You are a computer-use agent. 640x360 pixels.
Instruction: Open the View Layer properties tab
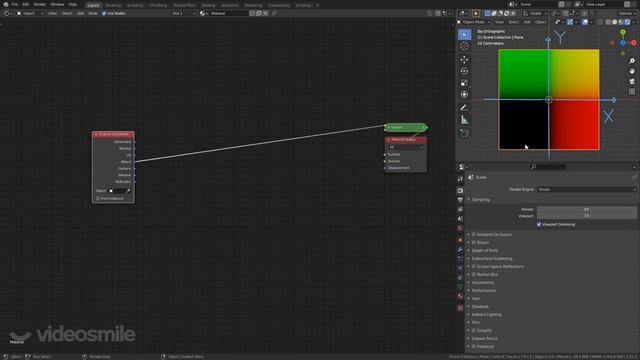pos(460,209)
